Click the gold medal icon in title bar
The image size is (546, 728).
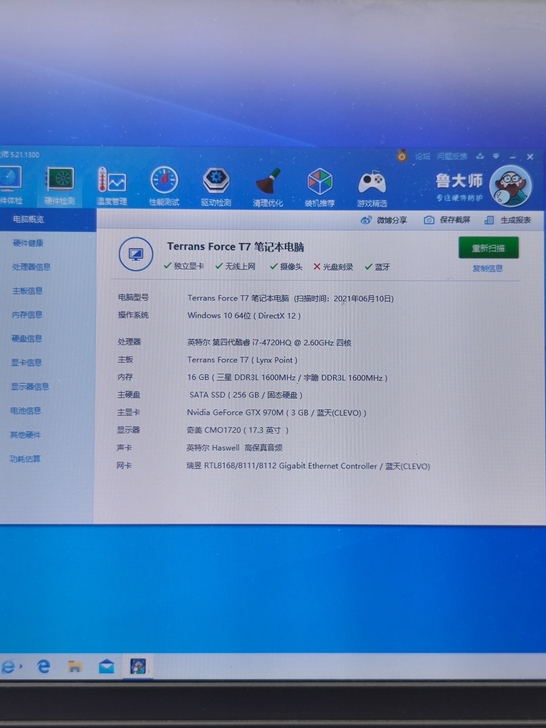click(x=402, y=156)
